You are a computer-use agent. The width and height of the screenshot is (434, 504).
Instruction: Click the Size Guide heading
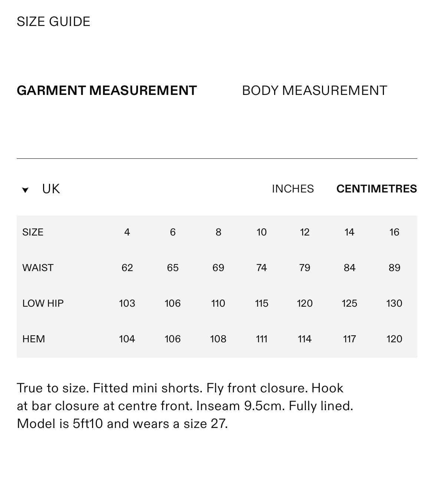[x=53, y=22]
